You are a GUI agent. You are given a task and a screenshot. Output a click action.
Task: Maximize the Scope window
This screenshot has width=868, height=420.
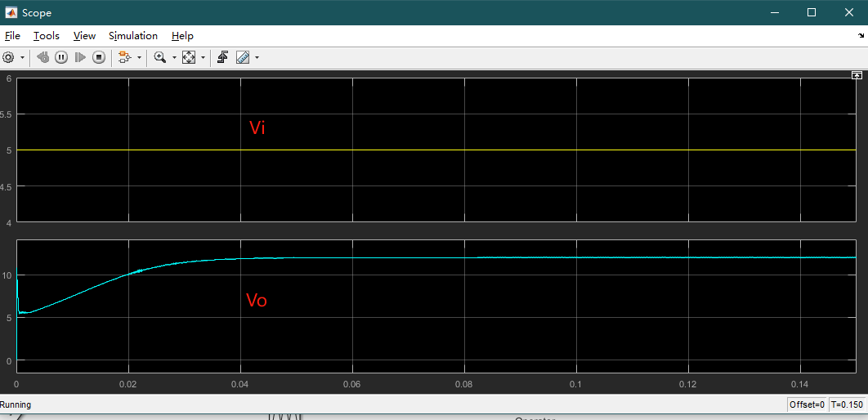pyautogui.click(x=812, y=12)
